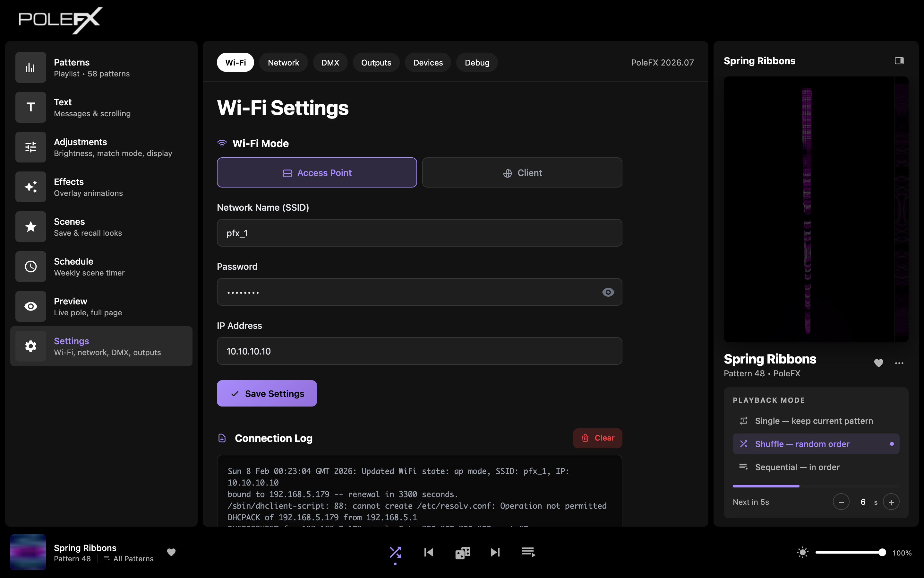Adjust the brightness slider
The height and width of the screenshot is (578, 924).
[x=850, y=552]
